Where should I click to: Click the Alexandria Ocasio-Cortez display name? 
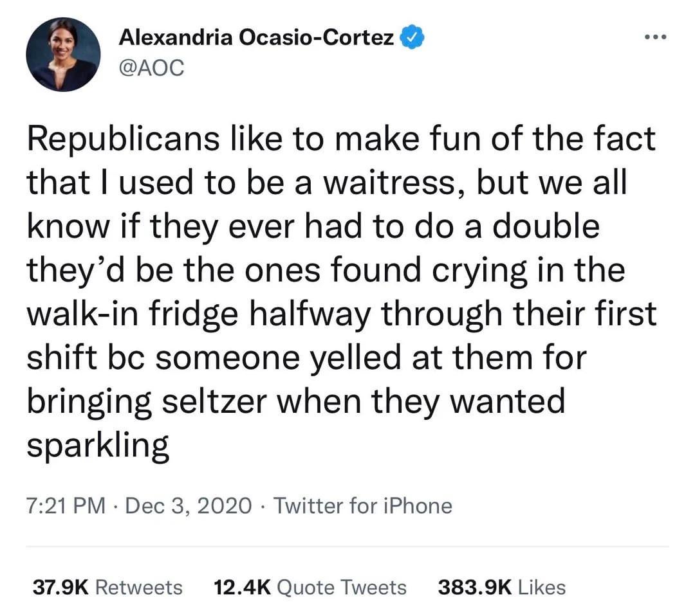tap(257, 39)
